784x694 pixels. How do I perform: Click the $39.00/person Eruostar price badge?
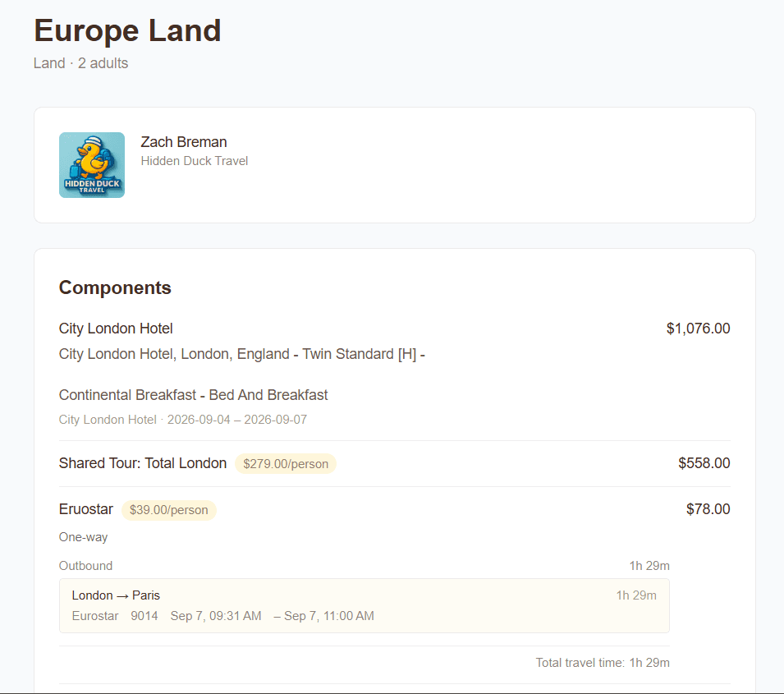[168, 510]
